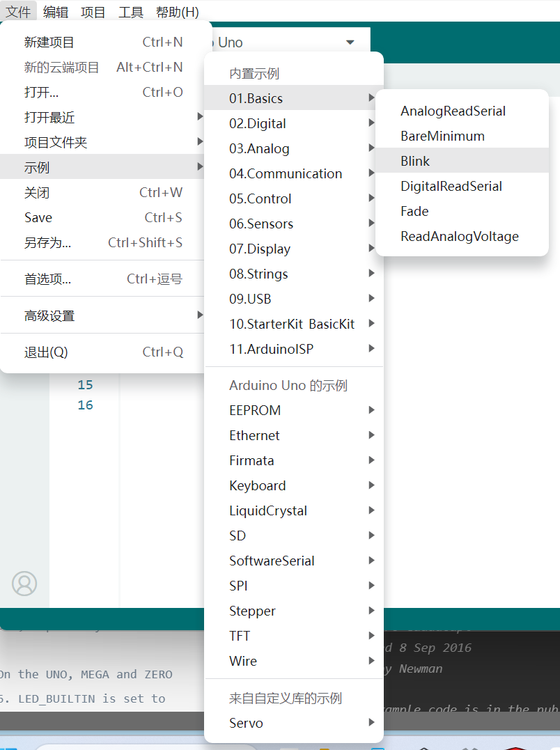Open the 编辑 menu
The image size is (560, 750).
(56, 11)
